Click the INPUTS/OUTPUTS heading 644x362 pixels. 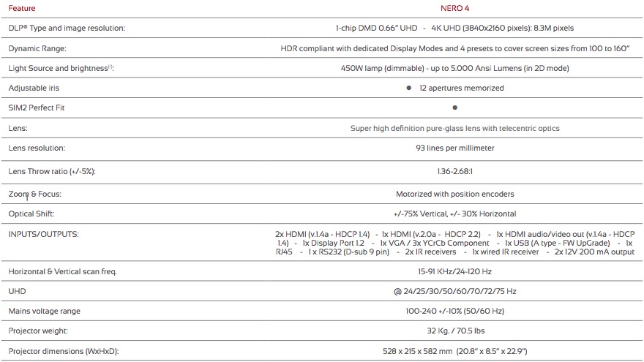pyautogui.click(x=43, y=234)
